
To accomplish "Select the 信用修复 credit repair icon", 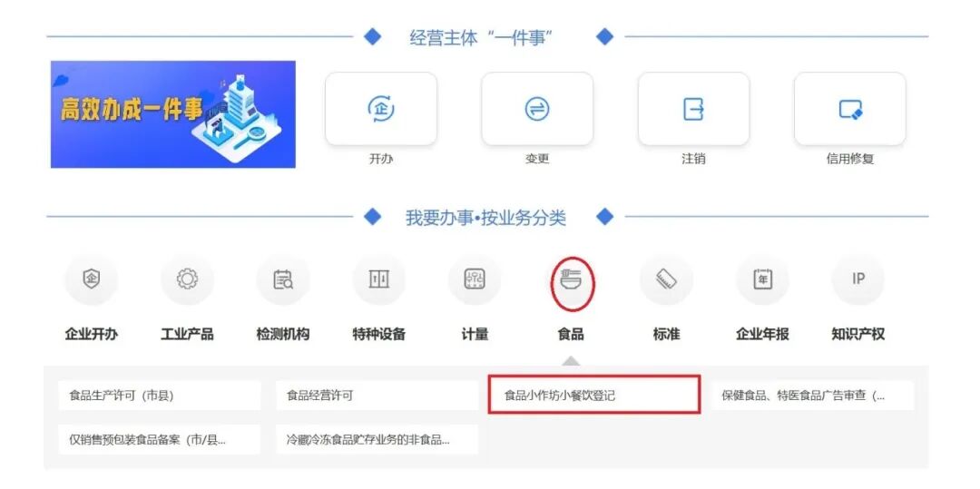I will [850, 109].
